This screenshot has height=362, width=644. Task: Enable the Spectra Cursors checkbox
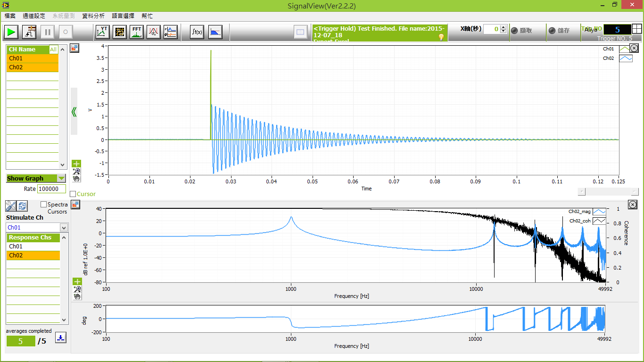[x=43, y=205]
